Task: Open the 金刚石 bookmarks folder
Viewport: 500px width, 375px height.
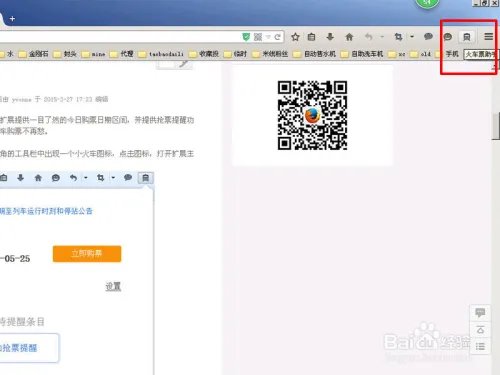Action: pos(33,54)
